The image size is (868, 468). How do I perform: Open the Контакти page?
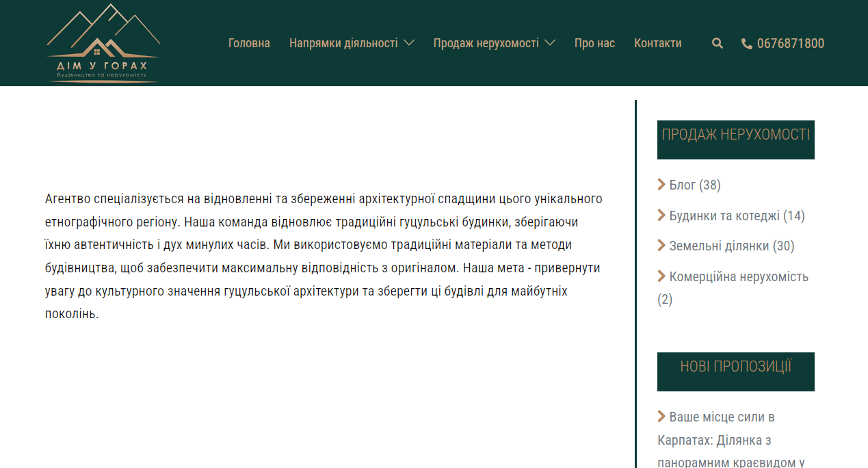(658, 43)
